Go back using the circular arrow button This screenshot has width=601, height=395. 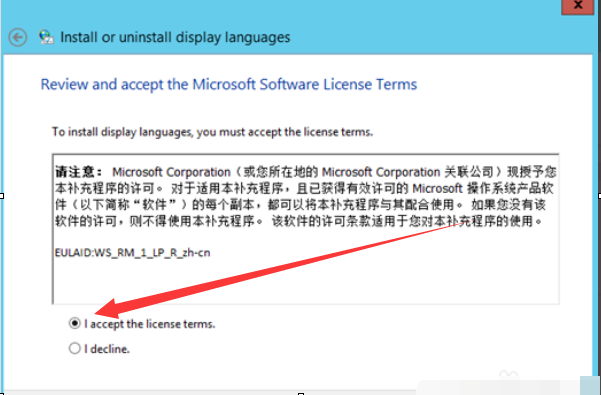[x=18, y=38]
